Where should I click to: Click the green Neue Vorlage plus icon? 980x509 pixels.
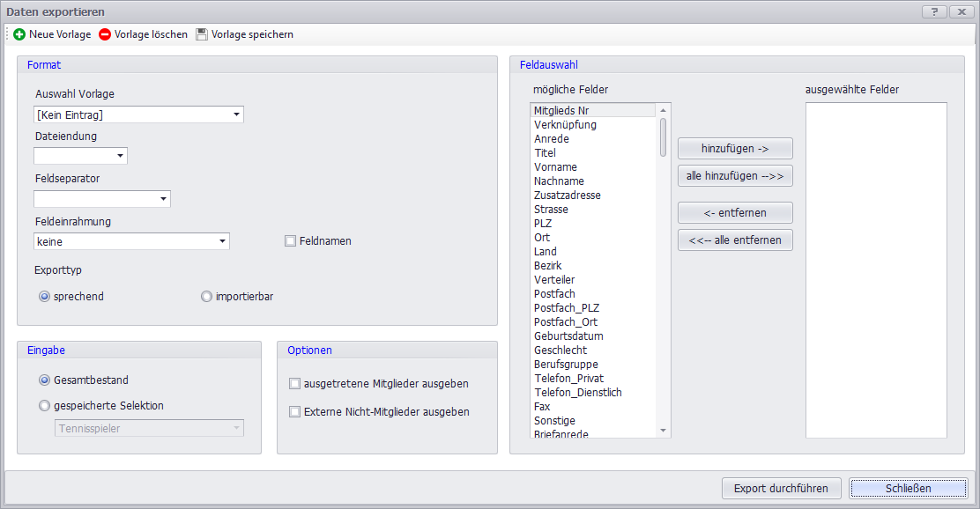(19, 34)
